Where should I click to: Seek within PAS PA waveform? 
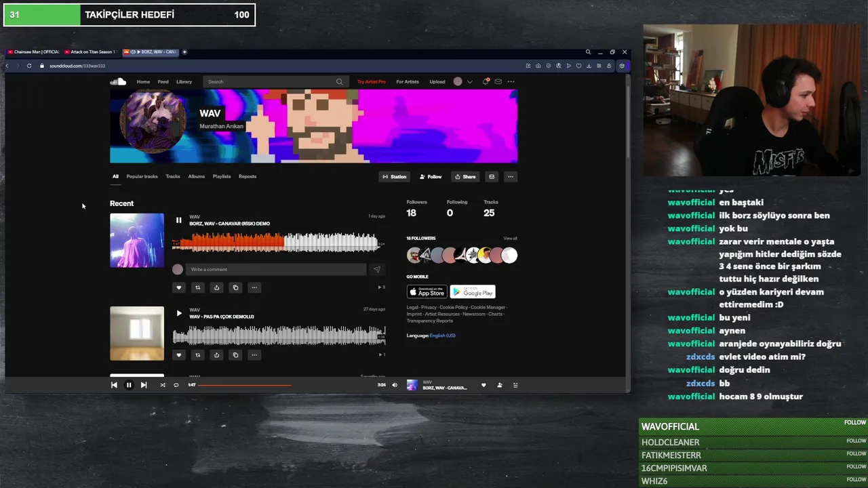click(279, 335)
